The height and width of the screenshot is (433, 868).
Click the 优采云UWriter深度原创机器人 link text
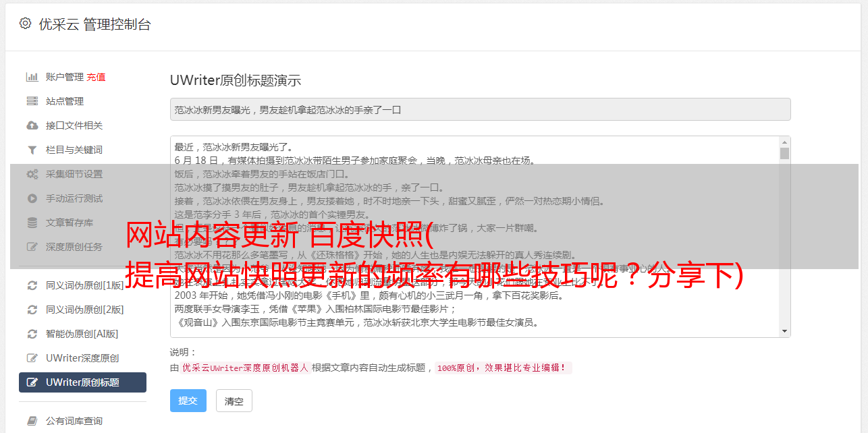(x=245, y=368)
